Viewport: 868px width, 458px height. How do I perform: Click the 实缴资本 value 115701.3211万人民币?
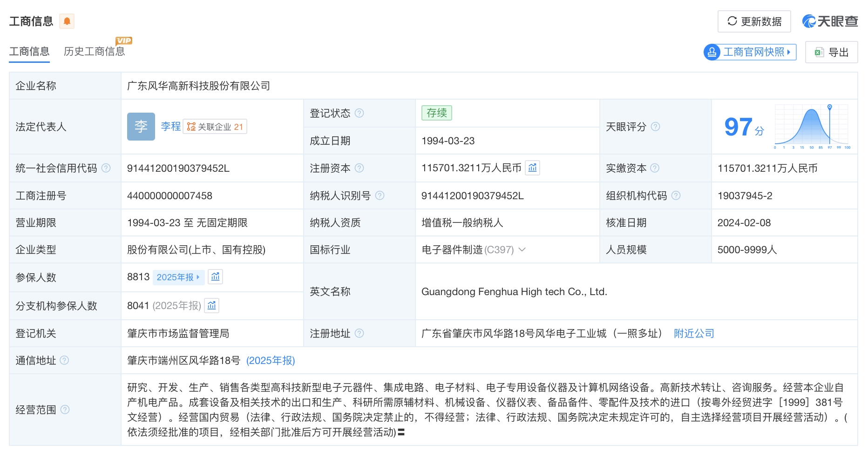(767, 168)
